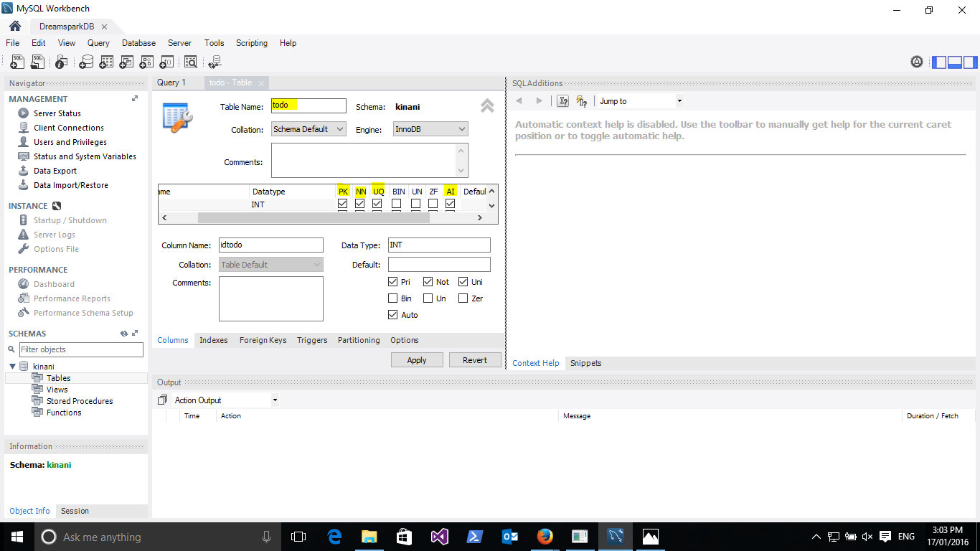Click the Revert button
This screenshot has height=551, width=980.
coord(475,360)
